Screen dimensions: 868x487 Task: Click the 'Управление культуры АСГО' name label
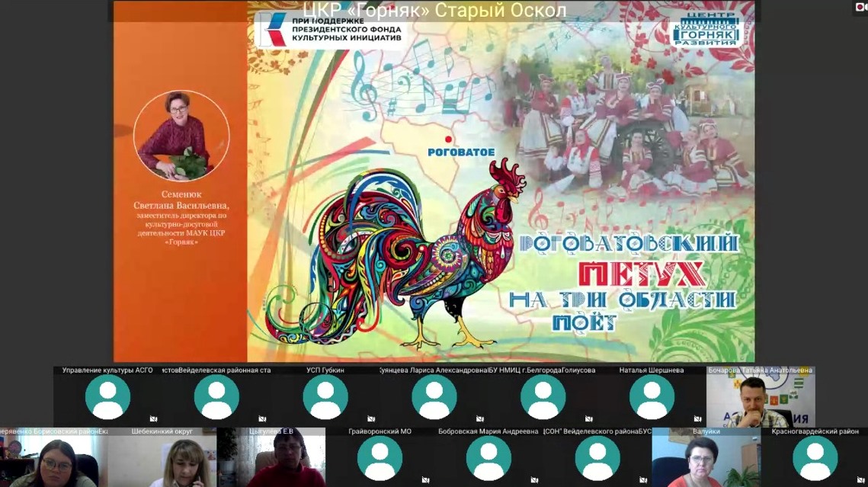(x=107, y=370)
